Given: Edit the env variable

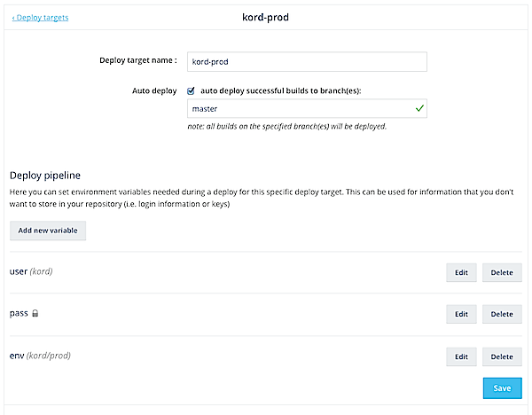Looking at the screenshot, I should pos(460,356).
